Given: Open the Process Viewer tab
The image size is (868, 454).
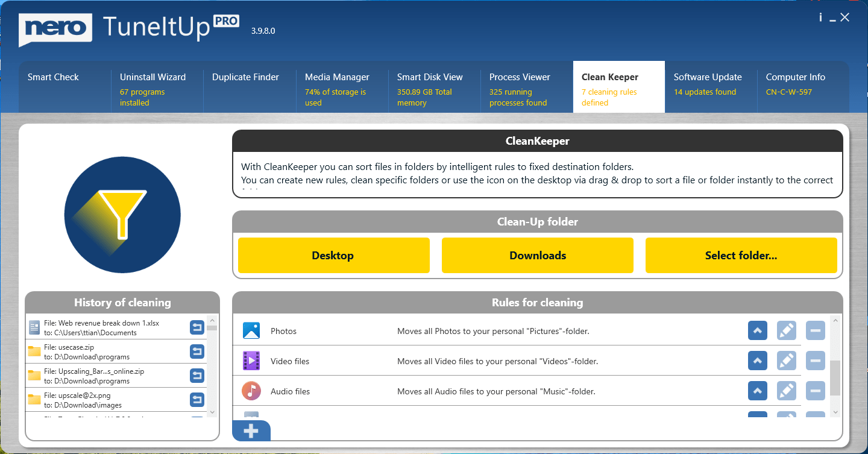Looking at the screenshot, I should (520, 77).
